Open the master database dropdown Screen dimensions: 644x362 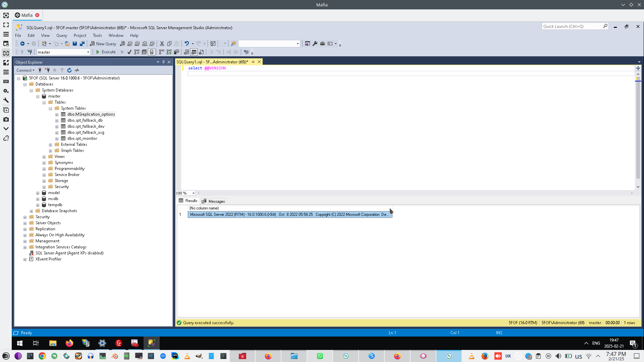pos(88,52)
